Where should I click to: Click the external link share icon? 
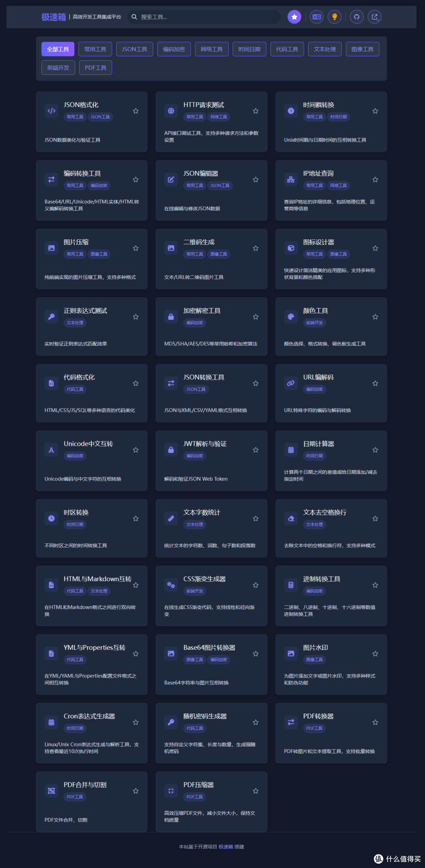tap(375, 17)
